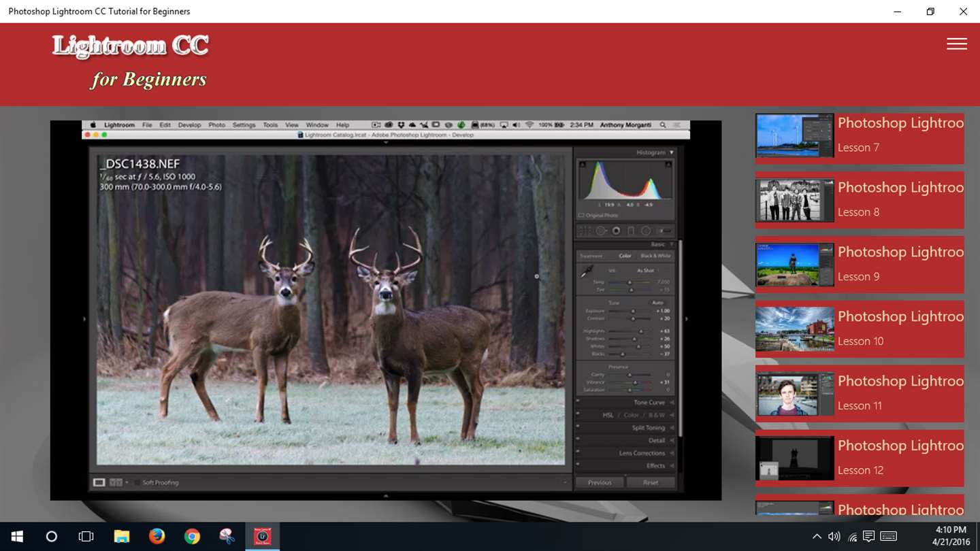Open the Lightroom menu in the menu bar

point(119,125)
